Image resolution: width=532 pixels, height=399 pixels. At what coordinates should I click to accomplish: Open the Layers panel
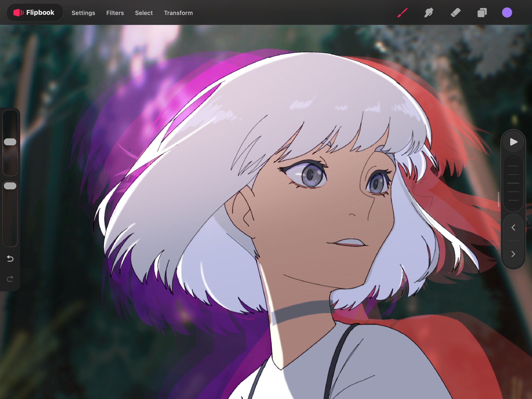click(482, 12)
